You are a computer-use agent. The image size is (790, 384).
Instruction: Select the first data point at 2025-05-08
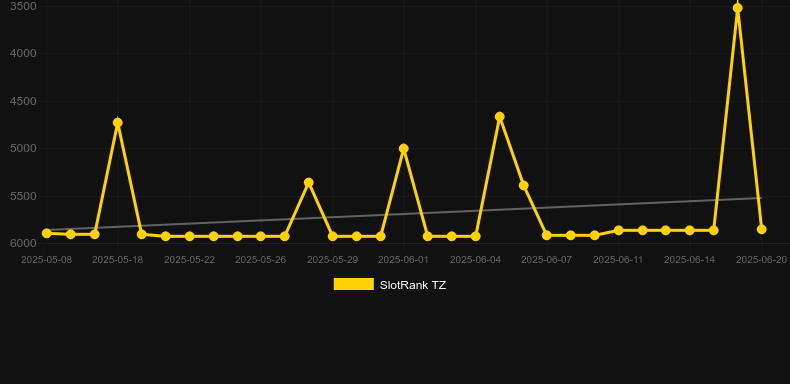(x=47, y=233)
